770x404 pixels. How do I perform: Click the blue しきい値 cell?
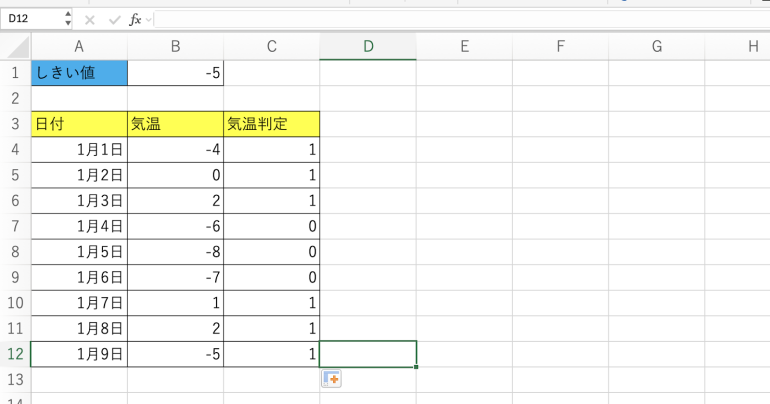pyautogui.click(x=79, y=73)
